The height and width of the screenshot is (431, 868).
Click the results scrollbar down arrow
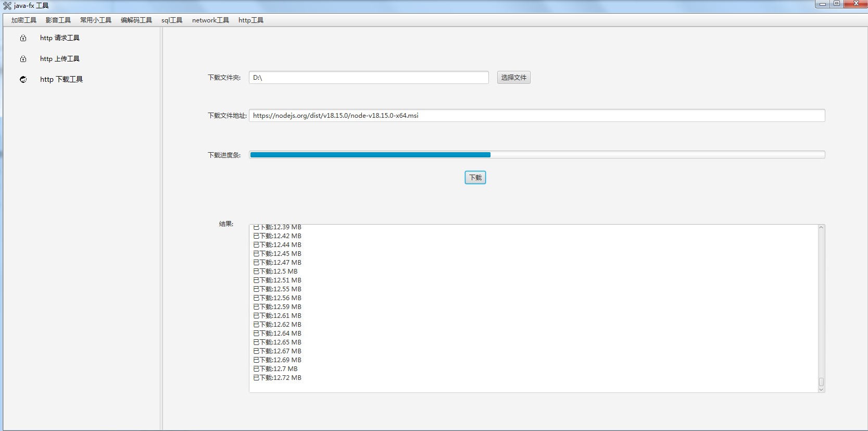(821, 389)
